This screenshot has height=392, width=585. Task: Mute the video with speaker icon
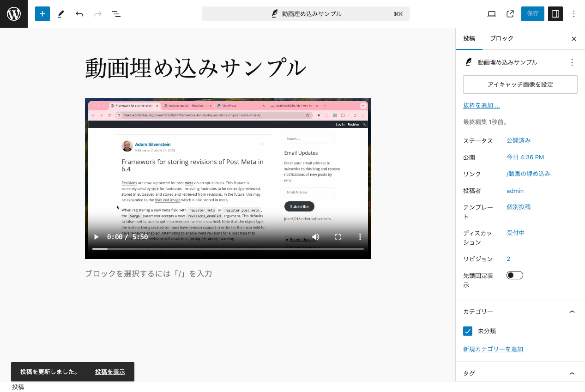[x=316, y=237]
